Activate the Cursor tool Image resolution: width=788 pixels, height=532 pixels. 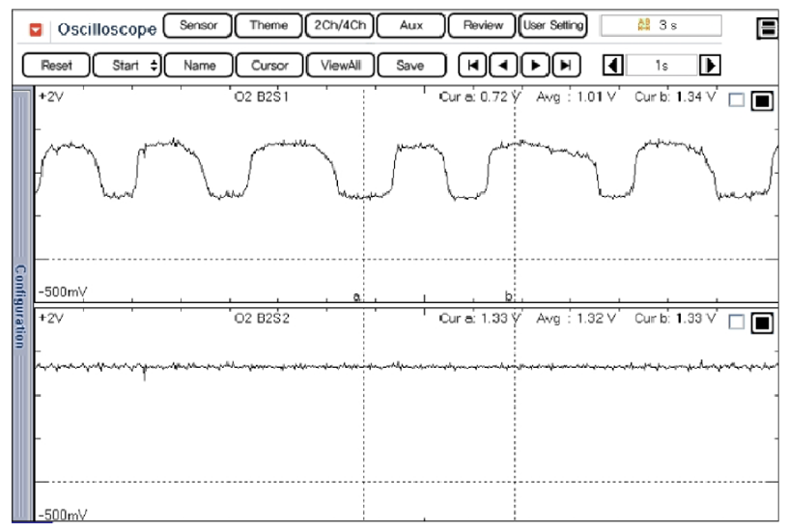[x=268, y=66]
